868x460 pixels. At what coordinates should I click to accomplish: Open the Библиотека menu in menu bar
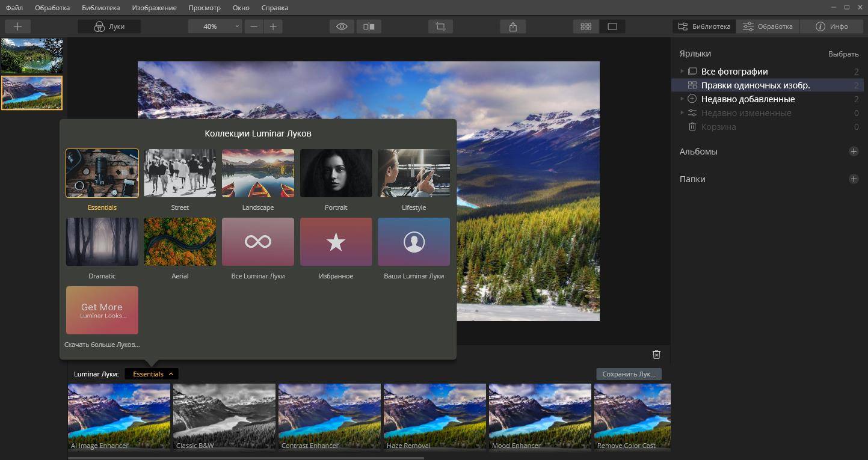(101, 8)
